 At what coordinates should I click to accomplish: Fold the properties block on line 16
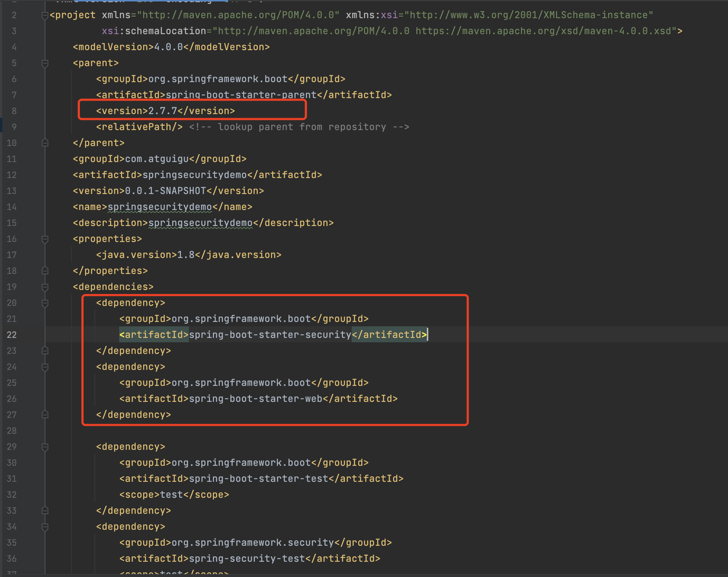[45, 239]
